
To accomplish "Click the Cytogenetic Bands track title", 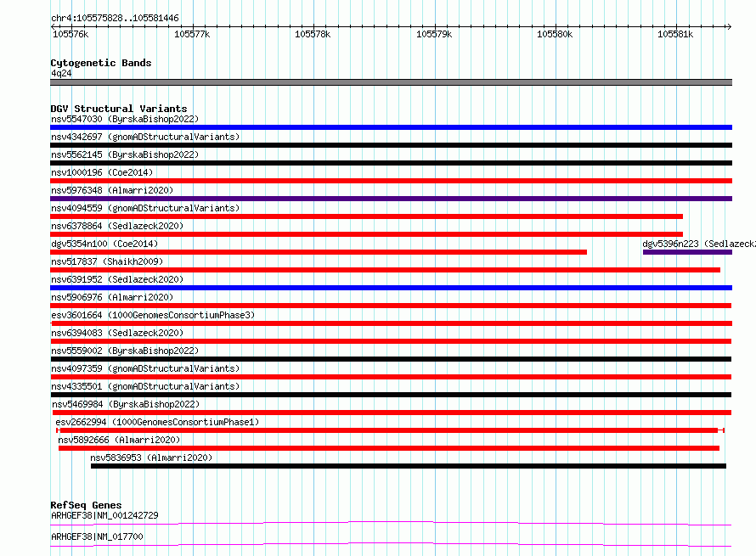I will (x=101, y=63).
